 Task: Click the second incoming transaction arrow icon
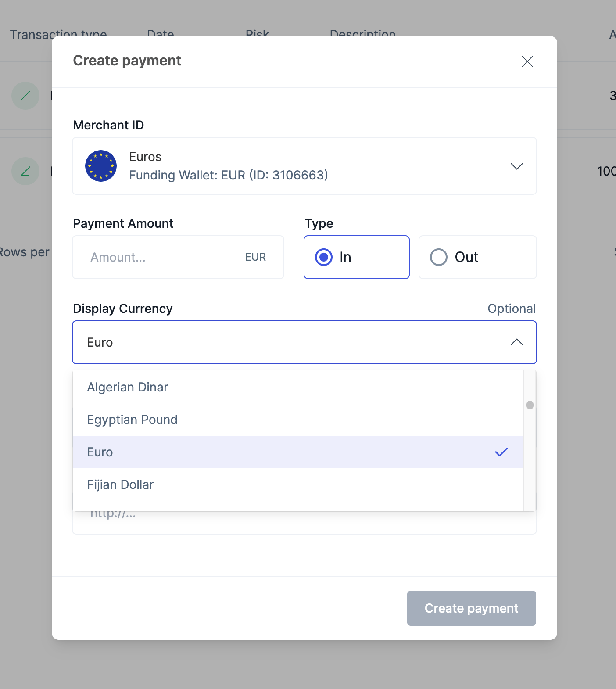pos(25,171)
